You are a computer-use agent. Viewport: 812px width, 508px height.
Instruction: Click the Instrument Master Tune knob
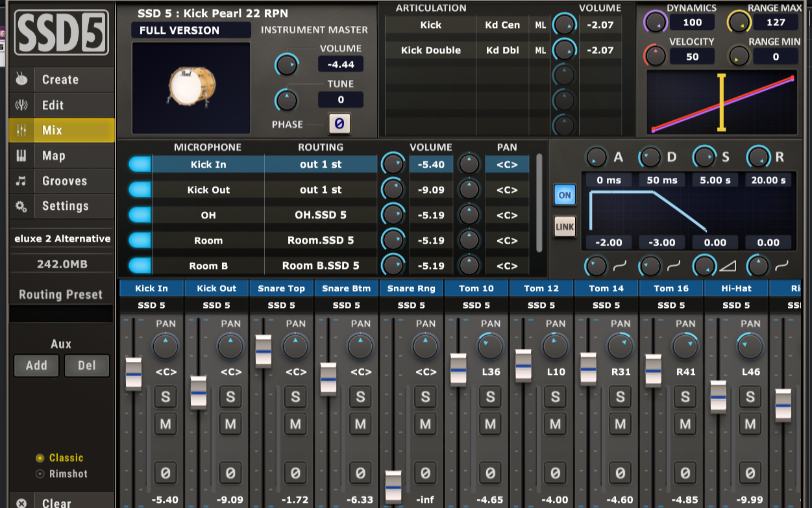click(286, 100)
